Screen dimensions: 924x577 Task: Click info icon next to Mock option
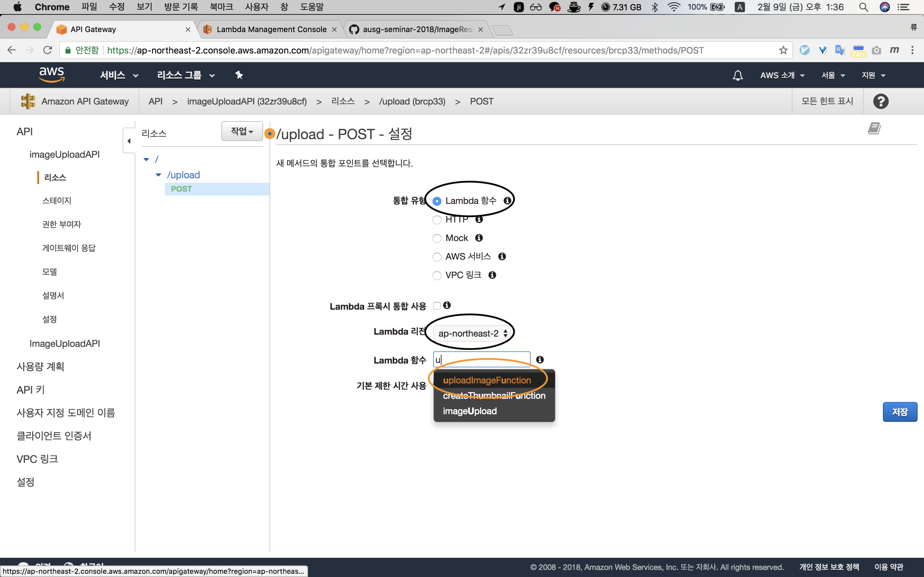point(479,238)
